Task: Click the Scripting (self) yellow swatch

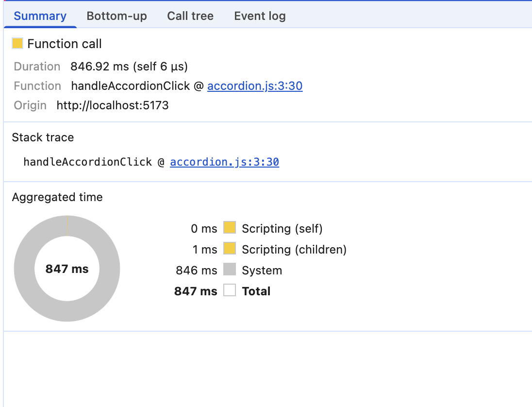Action: click(230, 228)
